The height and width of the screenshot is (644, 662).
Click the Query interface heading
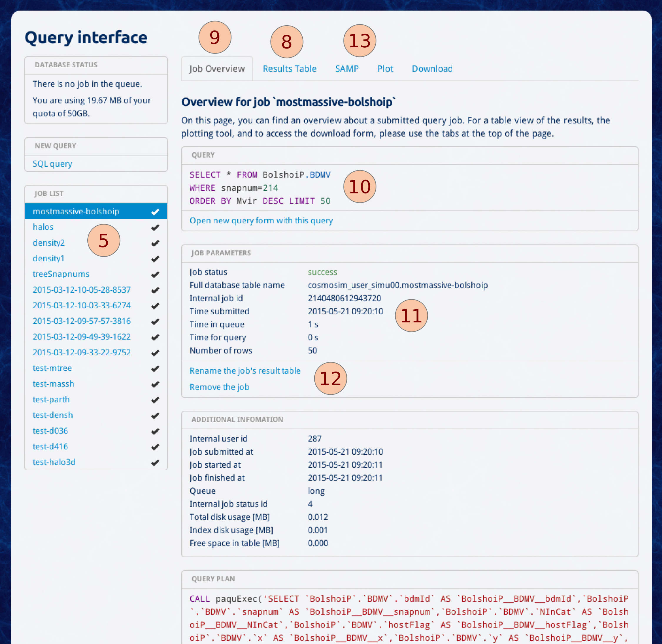coord(86,37)
